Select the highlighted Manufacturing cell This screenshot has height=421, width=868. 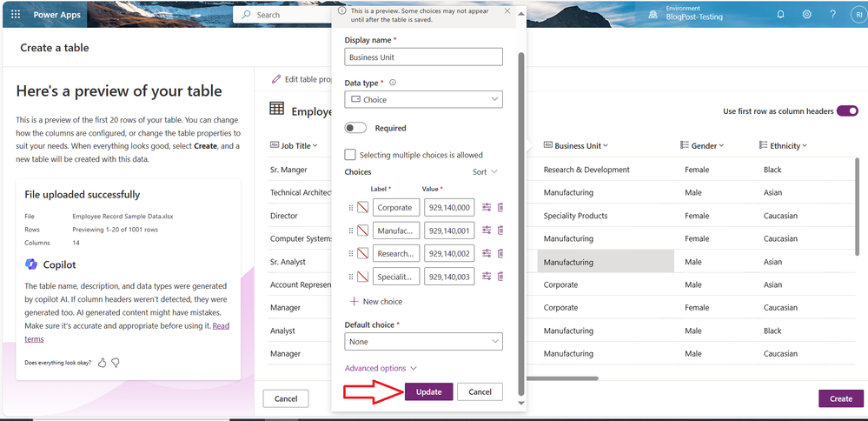tap(606, 262)
